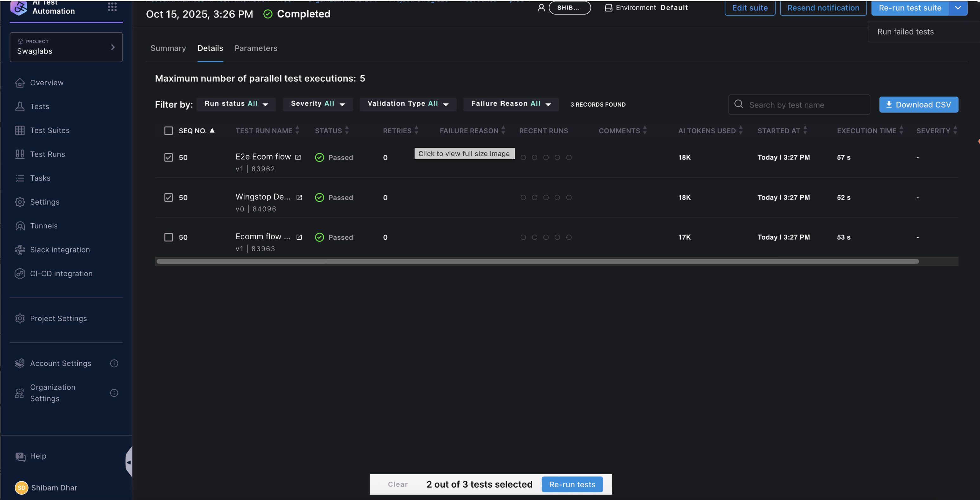Check the Ecomm flow row checkbox
This screenshot has width=980, height=500.
point(168,237)
